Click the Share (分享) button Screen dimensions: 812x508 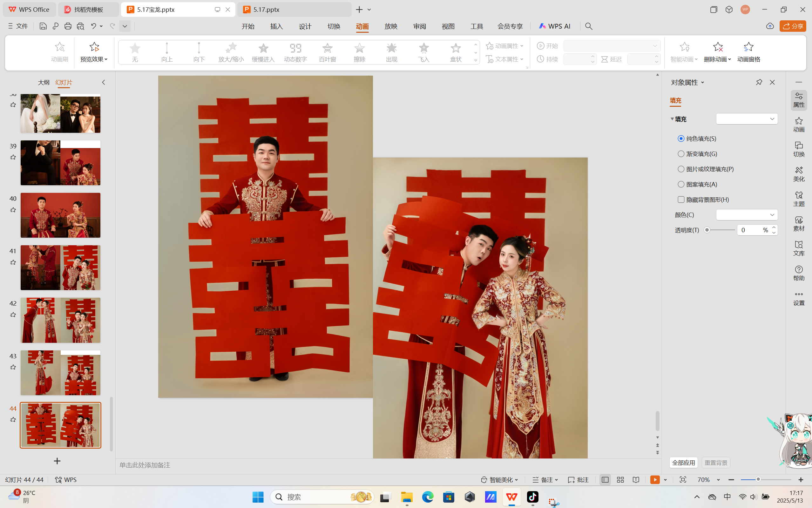tap(793, 26)
